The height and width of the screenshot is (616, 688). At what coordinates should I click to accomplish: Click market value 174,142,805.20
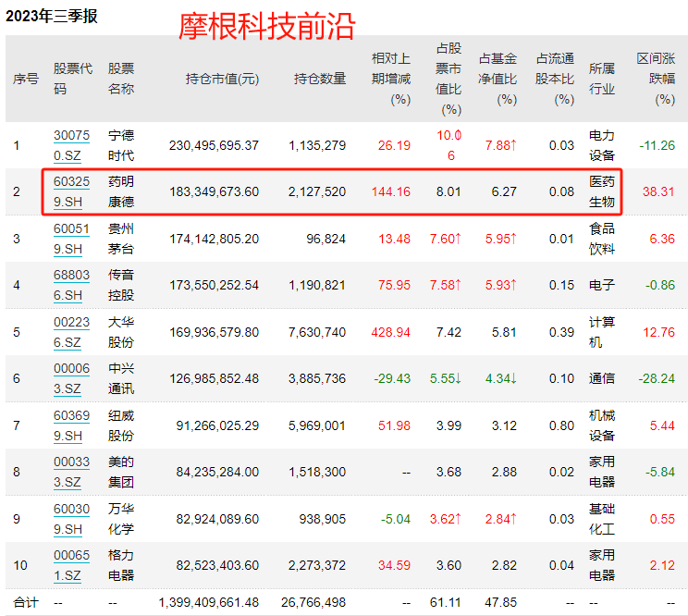click(215, 239)
